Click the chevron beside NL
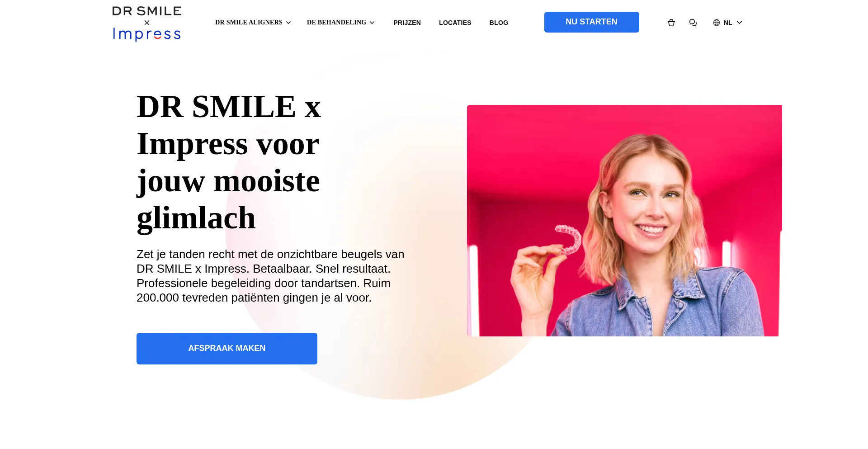The width and height of the screenshot is (868, 449). click(739, 23)
